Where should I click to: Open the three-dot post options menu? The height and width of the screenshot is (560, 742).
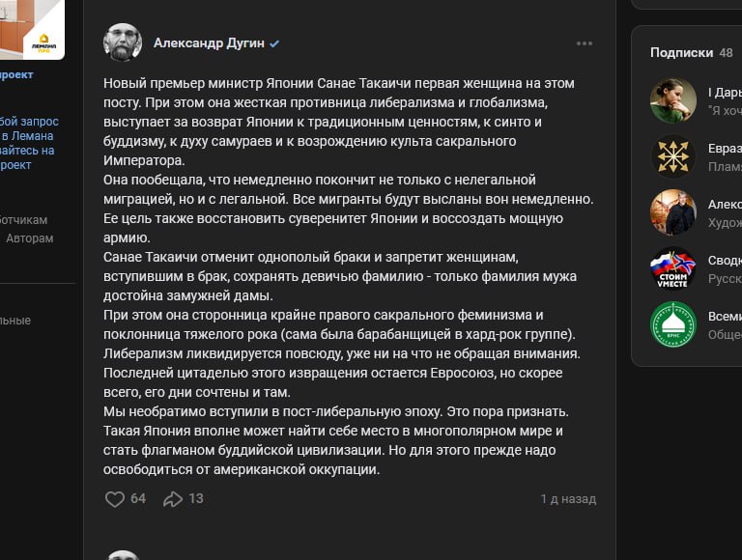[585, 43]
